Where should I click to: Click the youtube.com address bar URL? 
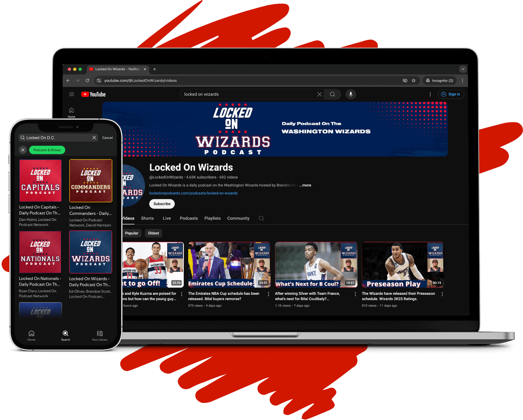click(x=141, y=80)
